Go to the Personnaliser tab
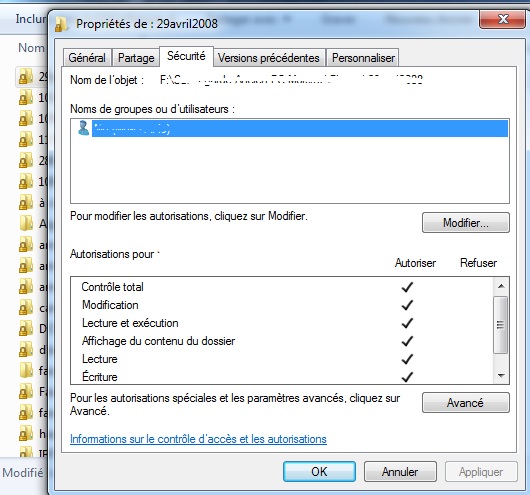This screenshot has height=495, width=530. pyautogui.click(x=363, y=57)
